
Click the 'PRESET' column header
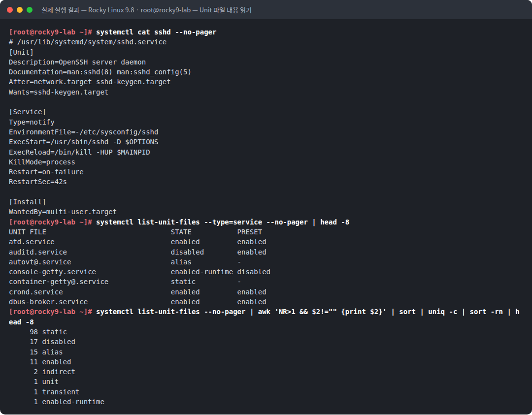coord(250,232)
